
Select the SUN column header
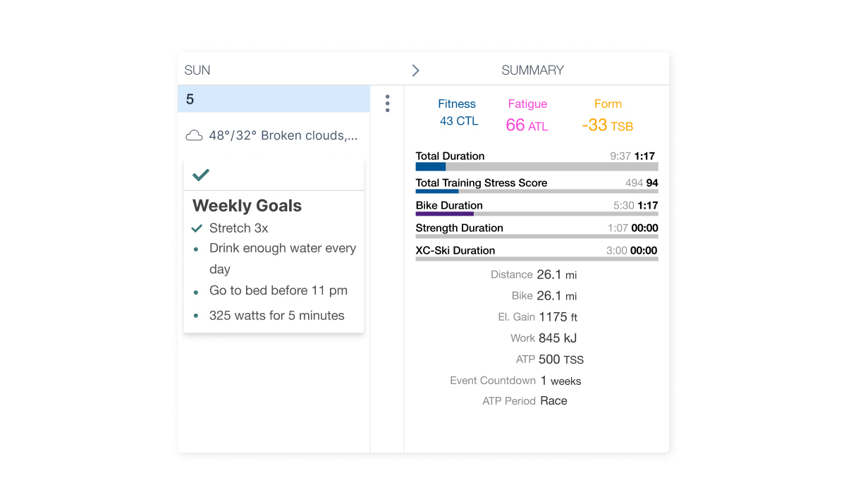[197, 70]
